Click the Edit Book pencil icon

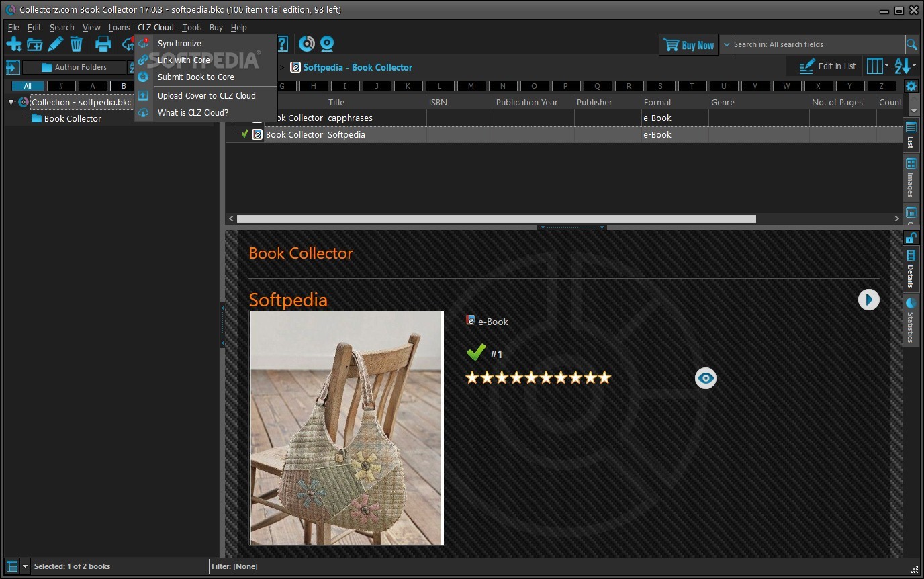pyautogui.click(x=56, y=44)
